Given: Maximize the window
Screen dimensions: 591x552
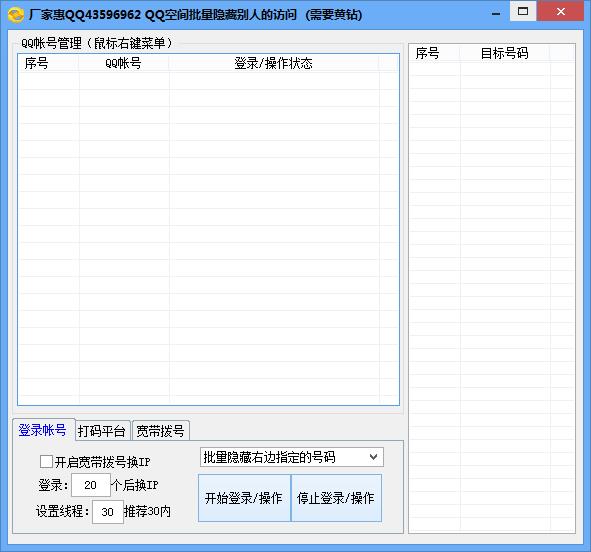Looking at the screenshot, I should (523, 11).
